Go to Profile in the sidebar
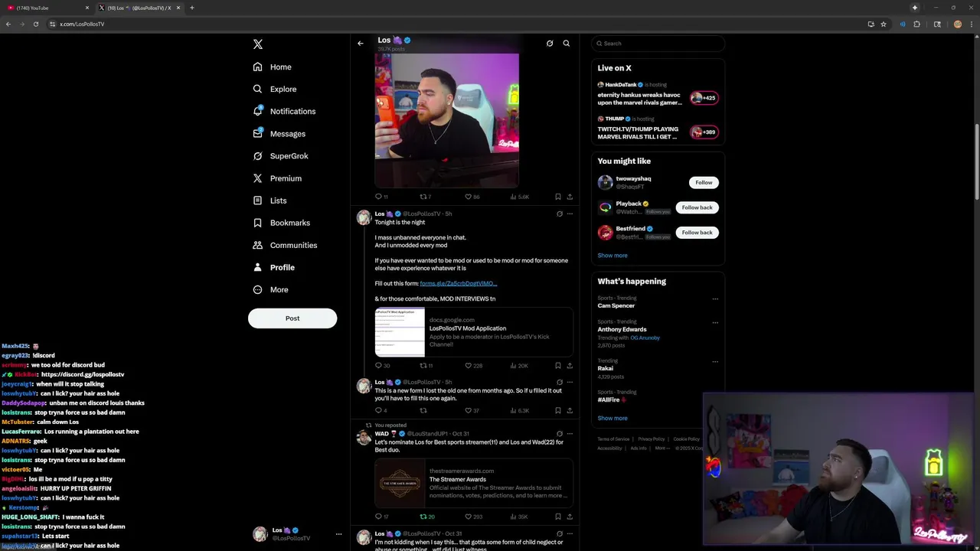This screenshot has width=980, height=551. [x=274, y=267]
